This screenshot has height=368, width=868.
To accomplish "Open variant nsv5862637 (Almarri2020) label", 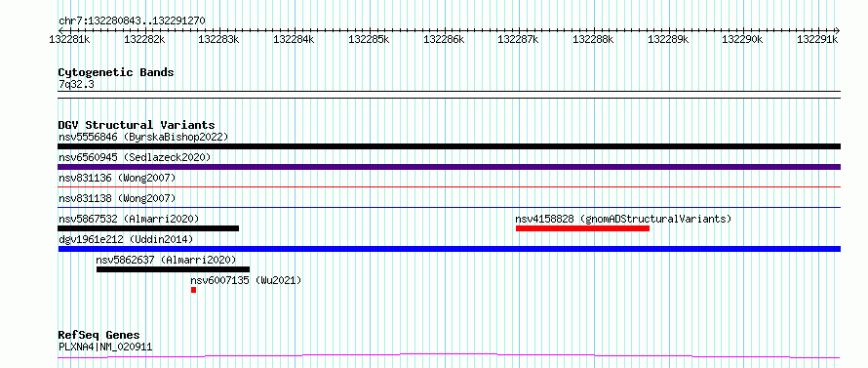I will click(x=166, y=260).
